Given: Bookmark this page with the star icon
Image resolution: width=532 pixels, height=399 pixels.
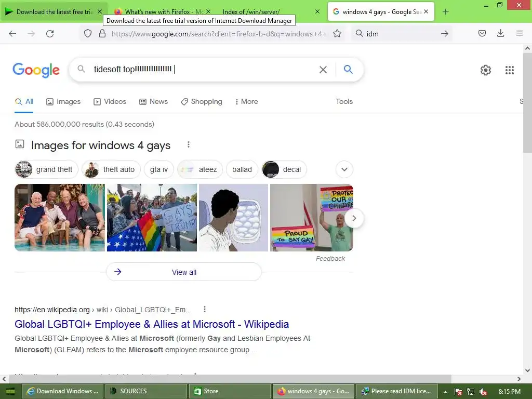Looking at the screenshot, I should tap(337, 33).
